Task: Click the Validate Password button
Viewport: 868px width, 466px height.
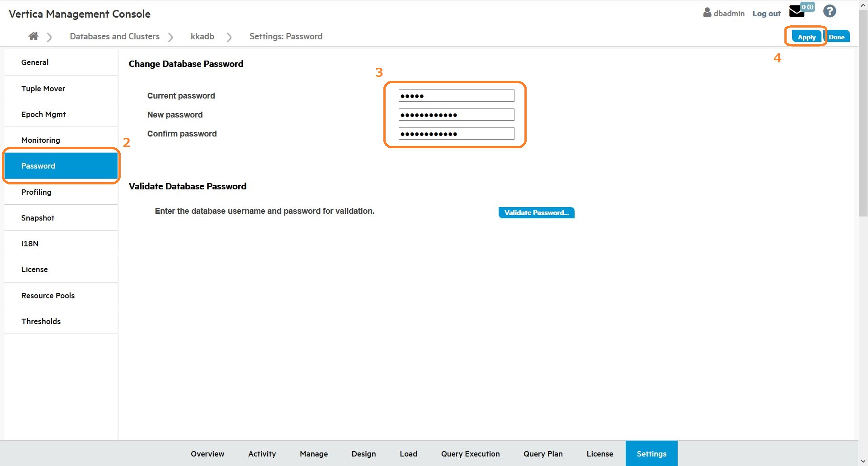Action: click(536, 212)
